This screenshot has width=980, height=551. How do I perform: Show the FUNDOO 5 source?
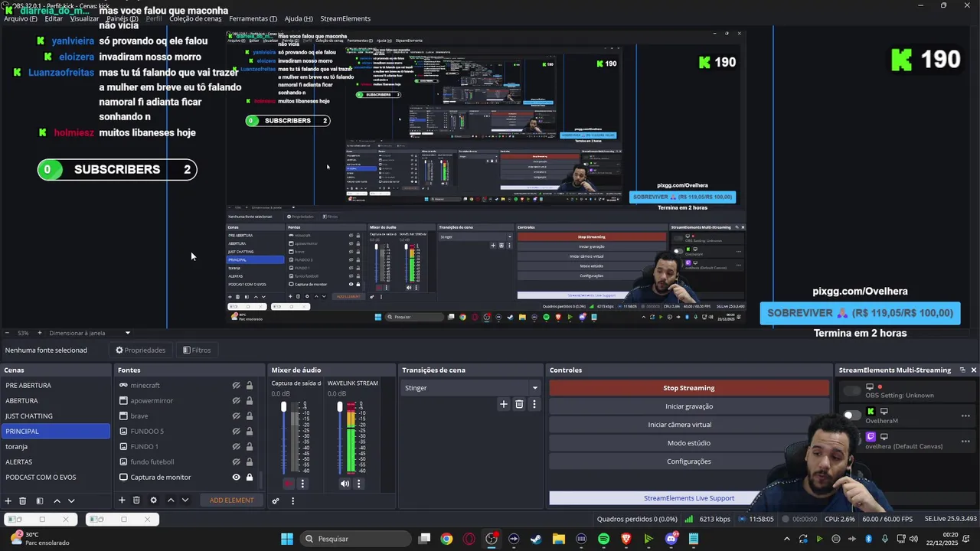point(237,432)
